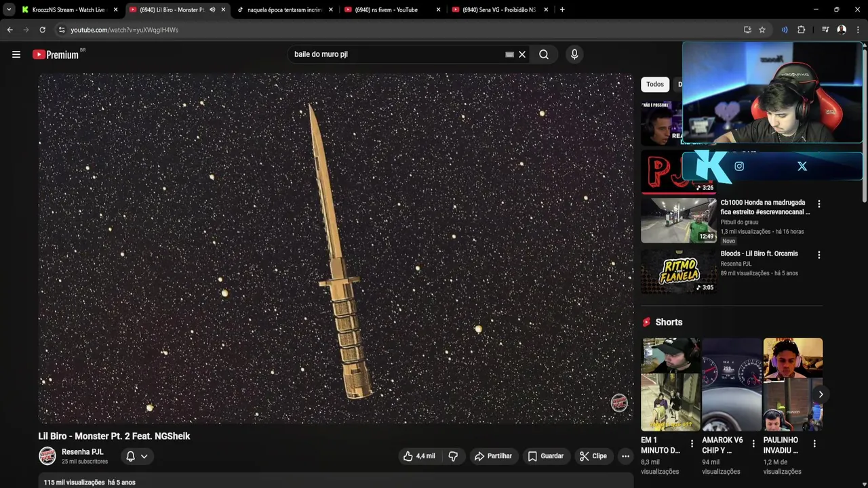The width and height of the screenshot is (868, 488).
Task: Open the X icon on stream overlay
Action: pos(802,166)
